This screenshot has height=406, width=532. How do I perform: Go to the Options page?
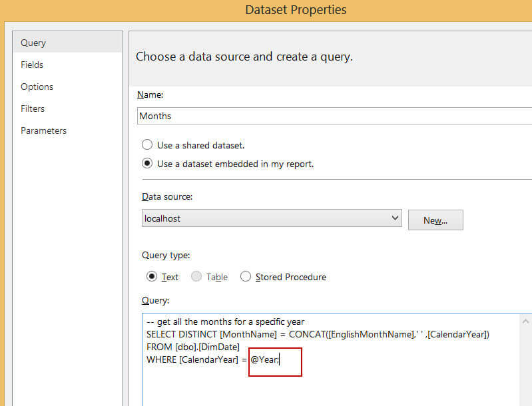37,87
